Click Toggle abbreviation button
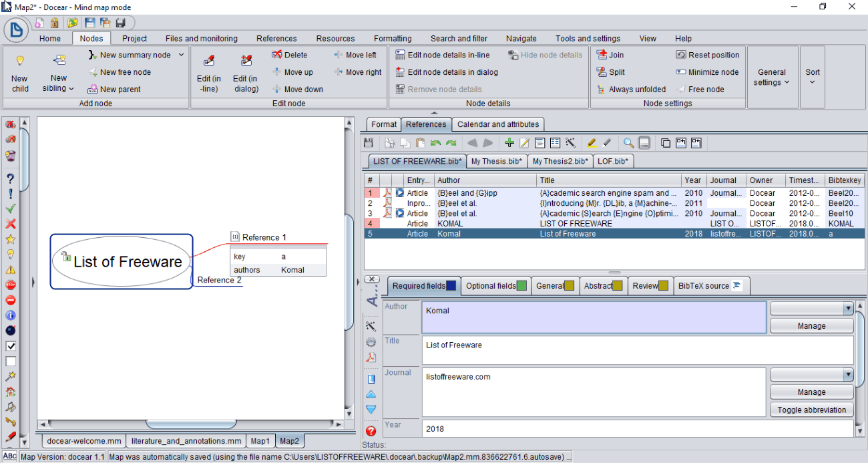Image resolution: width=868 pixels, height=463 pixels. pyautogui.click(x=811, y=410)
